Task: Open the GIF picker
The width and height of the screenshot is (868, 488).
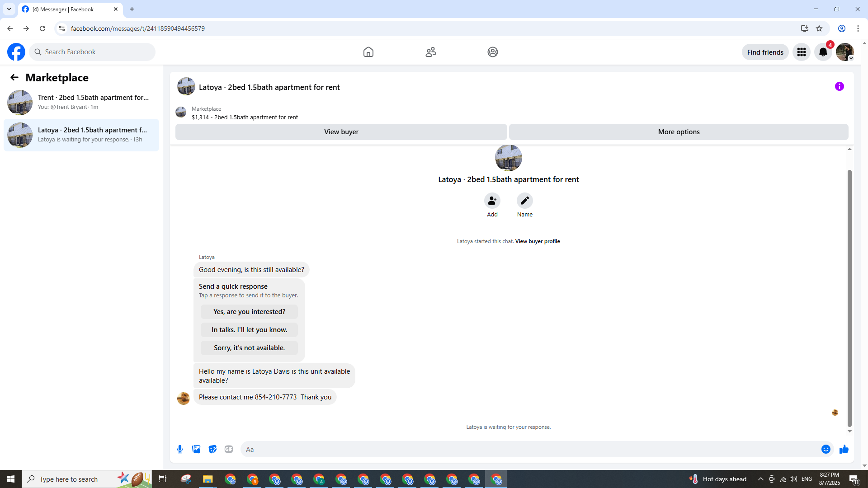Action: tap(229, 449)
